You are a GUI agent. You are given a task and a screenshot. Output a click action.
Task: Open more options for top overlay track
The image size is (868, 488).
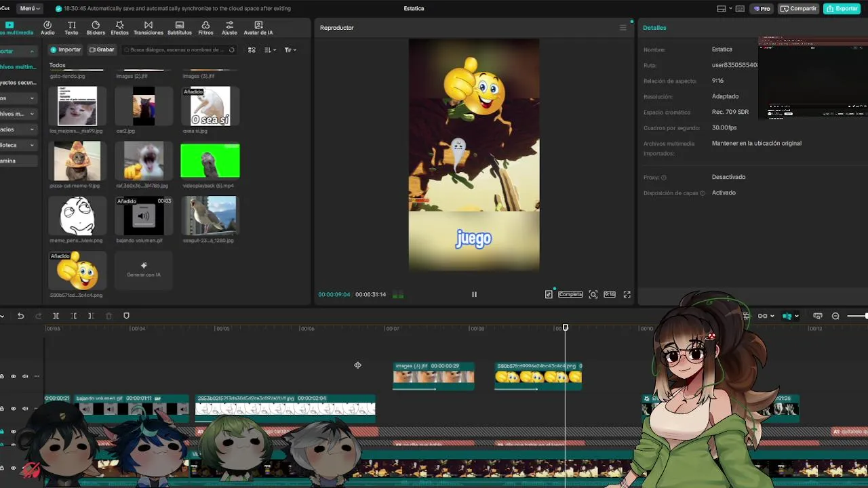(37, 376)
